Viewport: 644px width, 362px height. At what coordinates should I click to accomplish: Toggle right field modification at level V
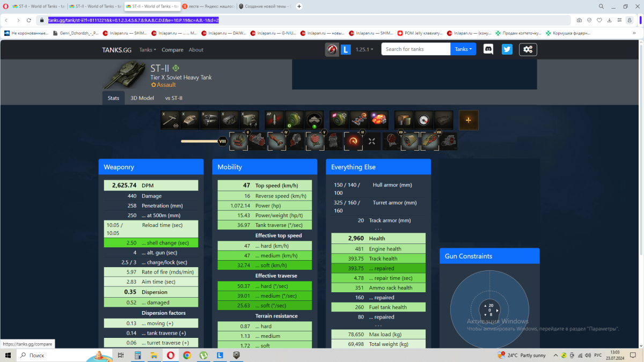coord(333,141)
